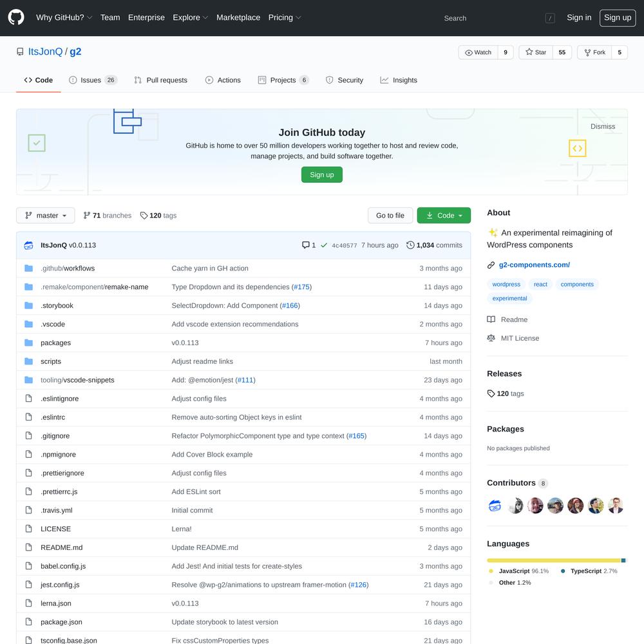Click the teal TypeScript legend dot
The height and width of the screenshot is (644, 644).
click(563, 571)
